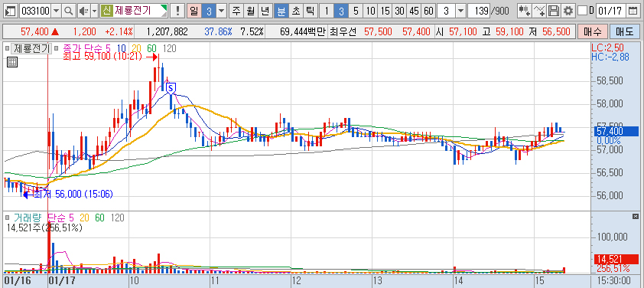
Task: Click the blue S sell signal marker
Action: 171,87
